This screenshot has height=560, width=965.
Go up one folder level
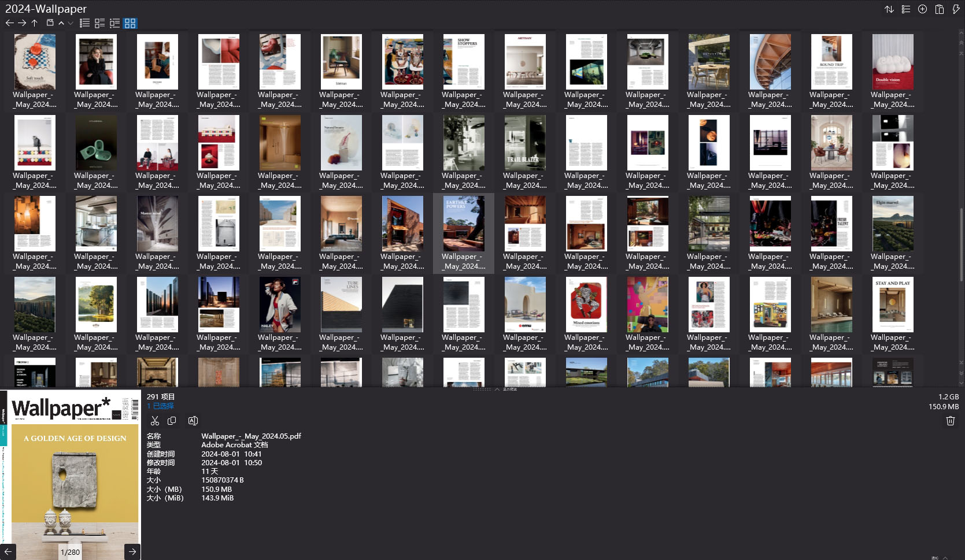click(34, 23)
